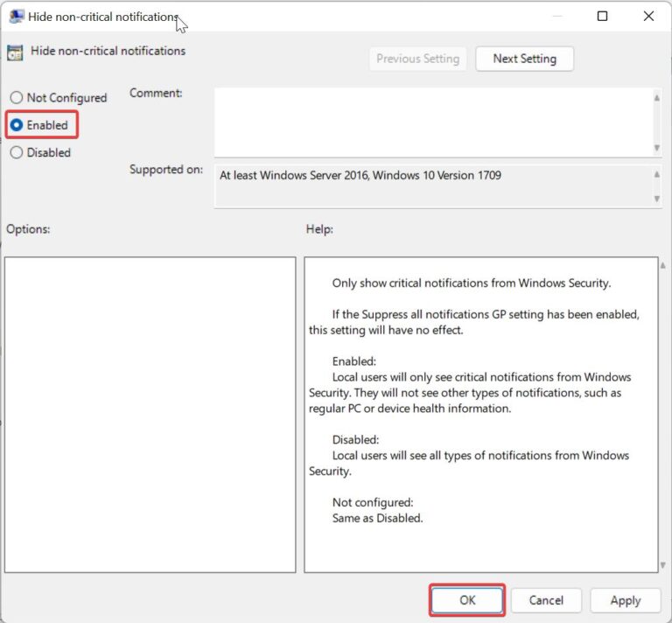Click the 'Same as Disabled.' help text

[378, 518]
